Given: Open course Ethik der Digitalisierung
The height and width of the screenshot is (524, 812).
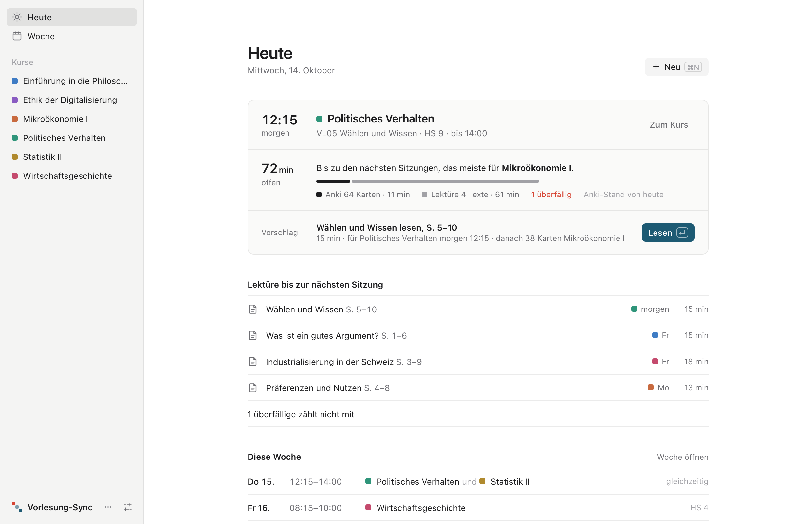Looking at the screenshot, I should [71, 100].
